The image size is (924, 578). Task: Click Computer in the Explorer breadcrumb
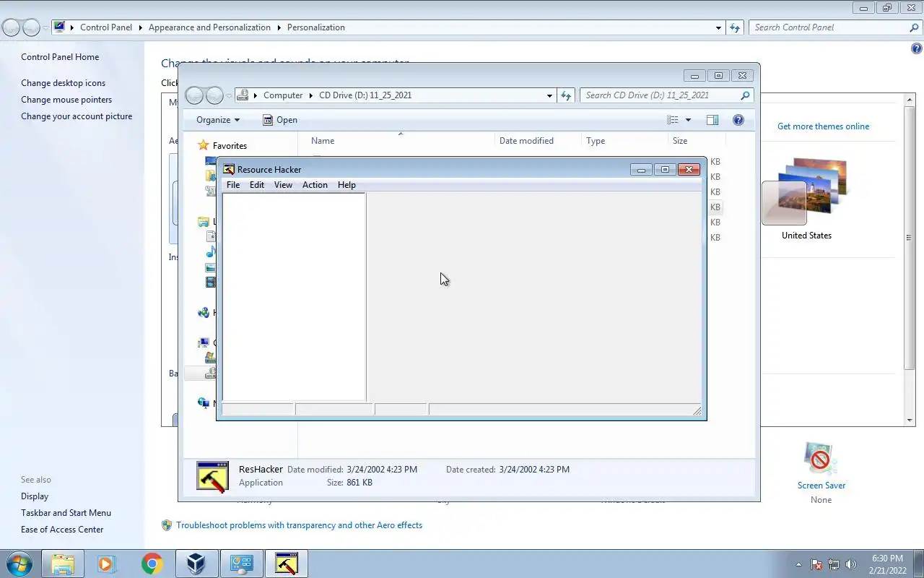point(283,95)
